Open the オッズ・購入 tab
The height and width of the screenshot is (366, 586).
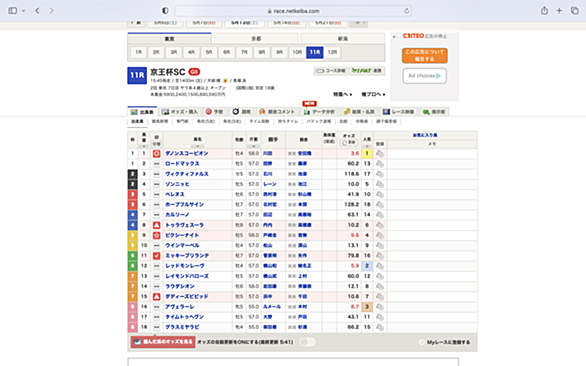click(x=180, y=112)
